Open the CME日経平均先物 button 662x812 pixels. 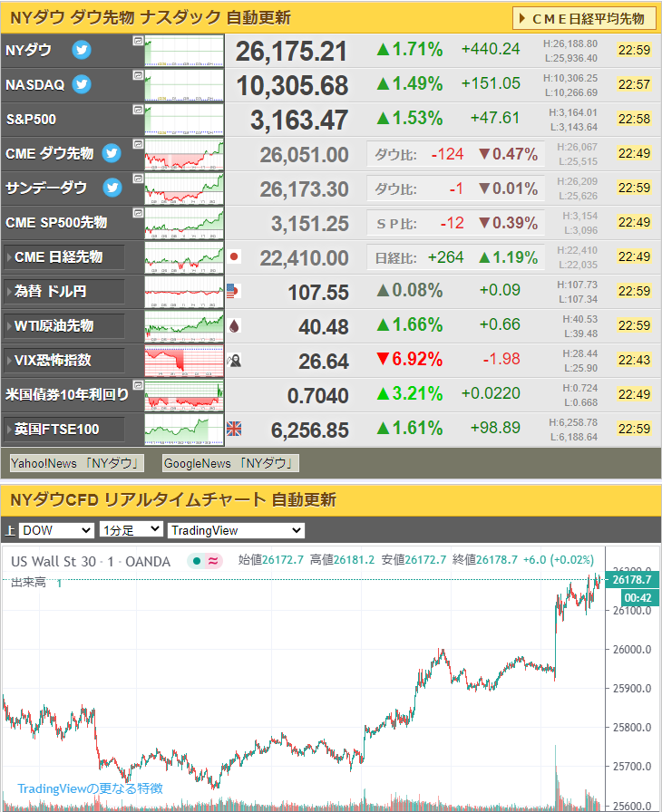click(584, 19)
